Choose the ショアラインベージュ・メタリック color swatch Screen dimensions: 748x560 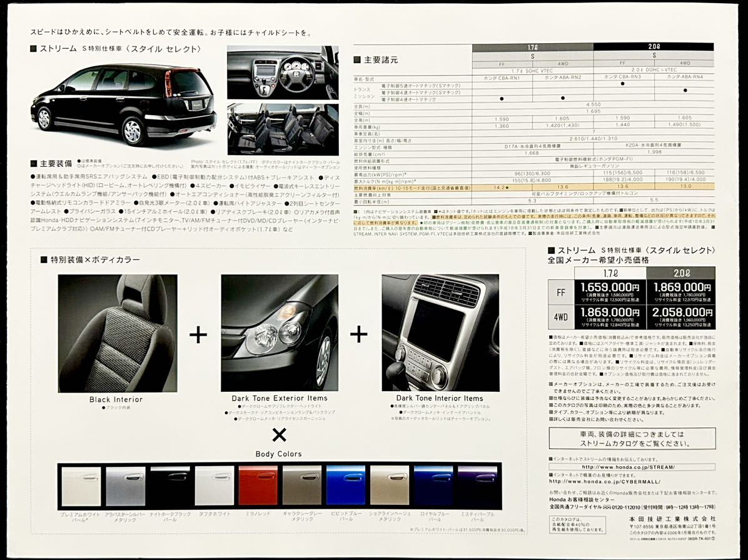(390, 486)
